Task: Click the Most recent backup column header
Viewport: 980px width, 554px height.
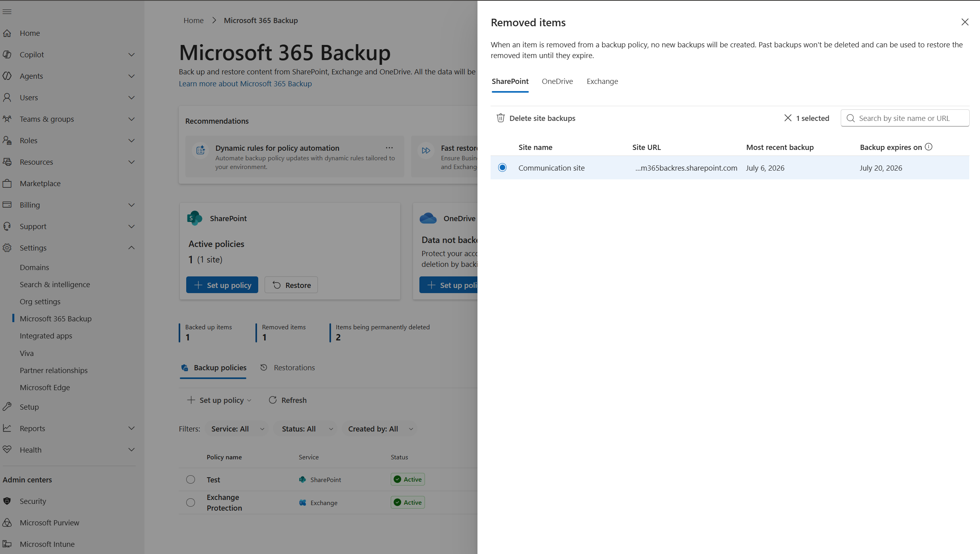Action: coord(780,147)
